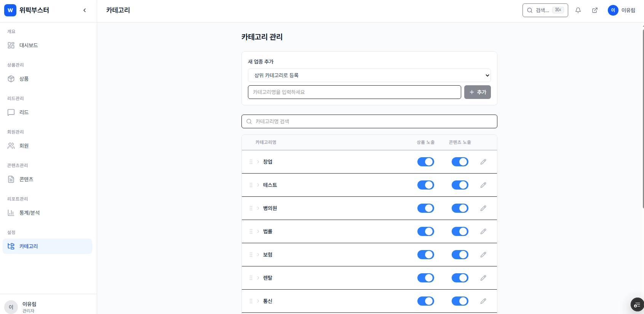The image size is (644, 314).
Task: Disable 상품 노출 for 병의원
Action: (426, 208)
